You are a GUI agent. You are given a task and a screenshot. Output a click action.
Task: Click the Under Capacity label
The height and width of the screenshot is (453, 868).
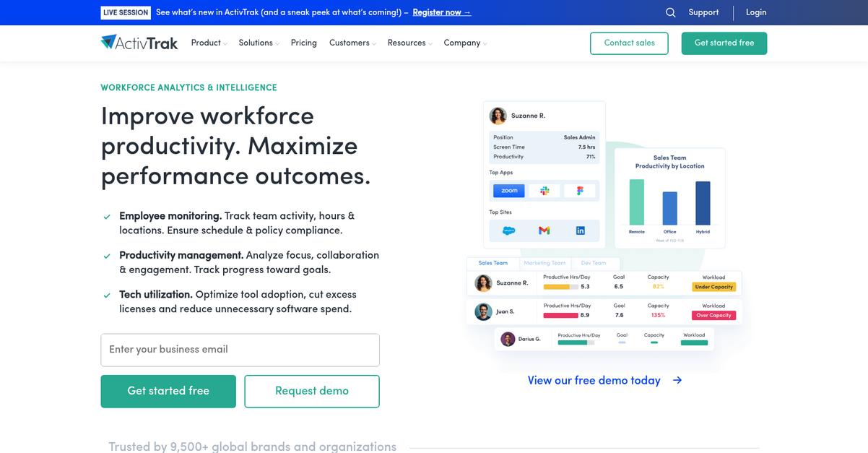click(714, 287)
